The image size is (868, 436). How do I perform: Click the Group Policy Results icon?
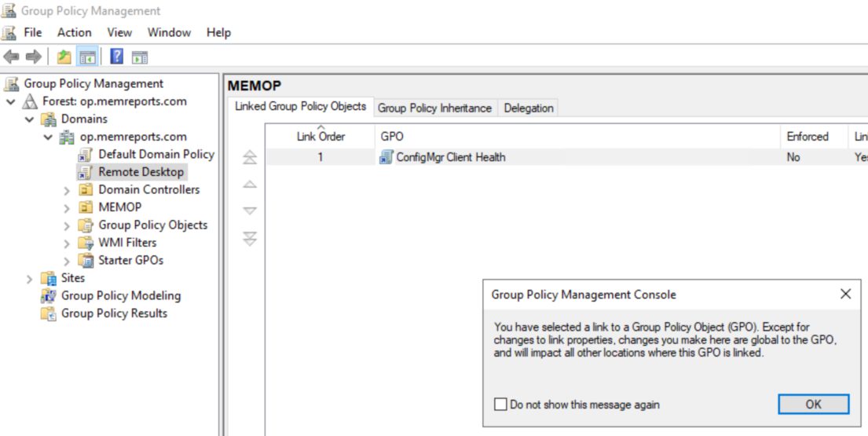[x=49, y=313]
